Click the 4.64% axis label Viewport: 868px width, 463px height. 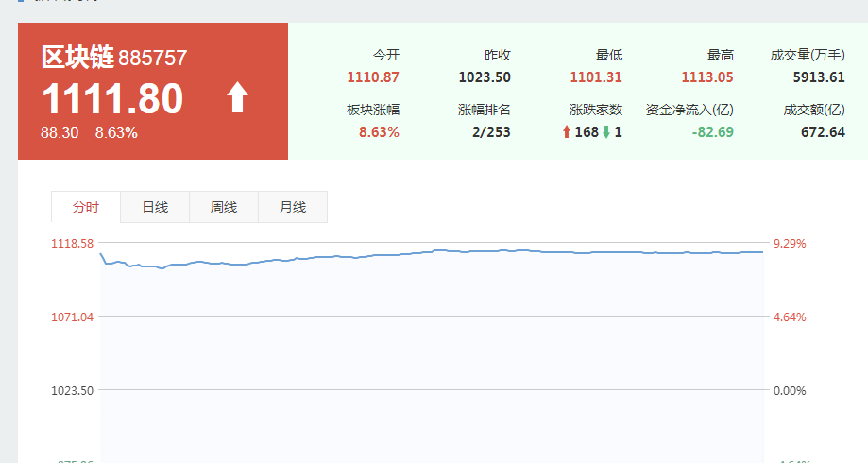pyautogui.click(x=790, y=317)
